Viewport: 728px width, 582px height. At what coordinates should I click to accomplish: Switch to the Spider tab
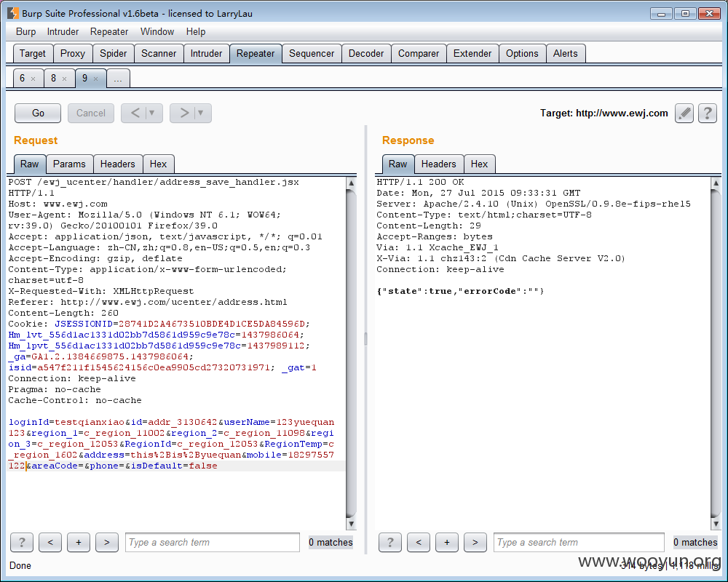(x=114, y=53)
